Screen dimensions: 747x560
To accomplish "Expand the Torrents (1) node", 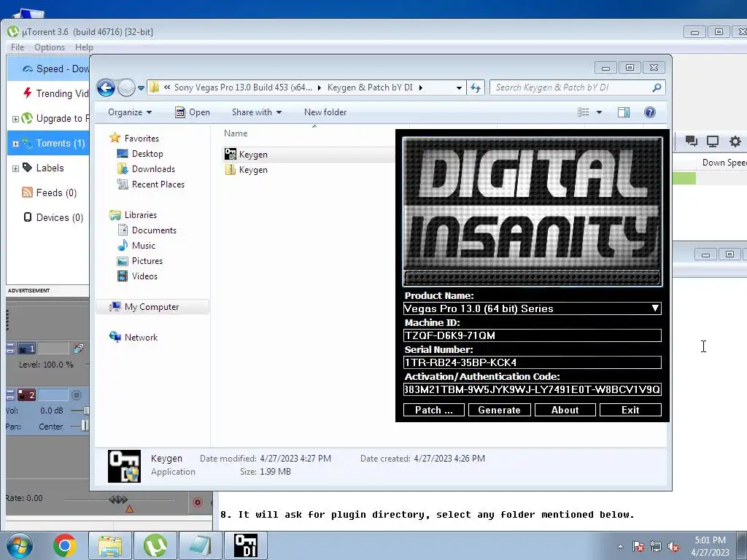I will (x=15, y=144).
